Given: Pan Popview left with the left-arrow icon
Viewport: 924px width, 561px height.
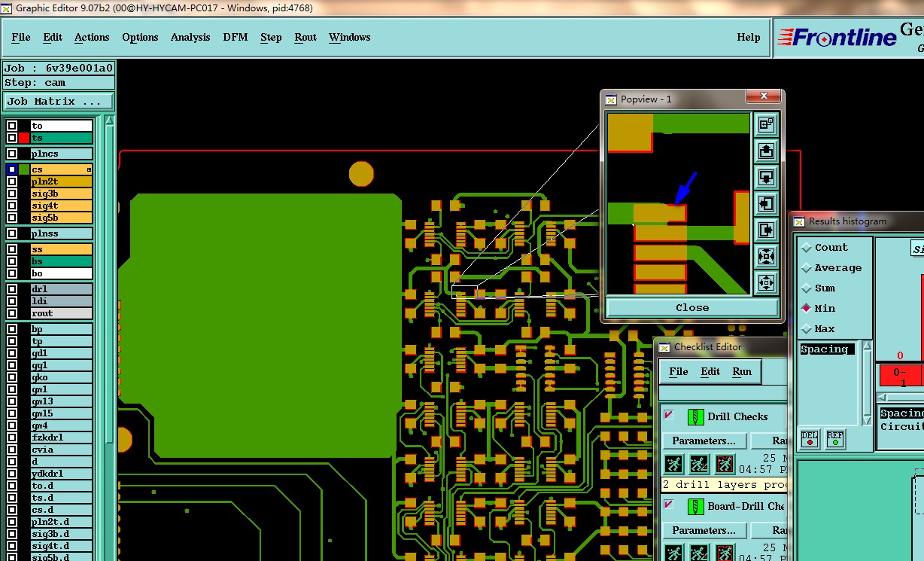Looking at the screenshot, I should (x=766, y=203).
